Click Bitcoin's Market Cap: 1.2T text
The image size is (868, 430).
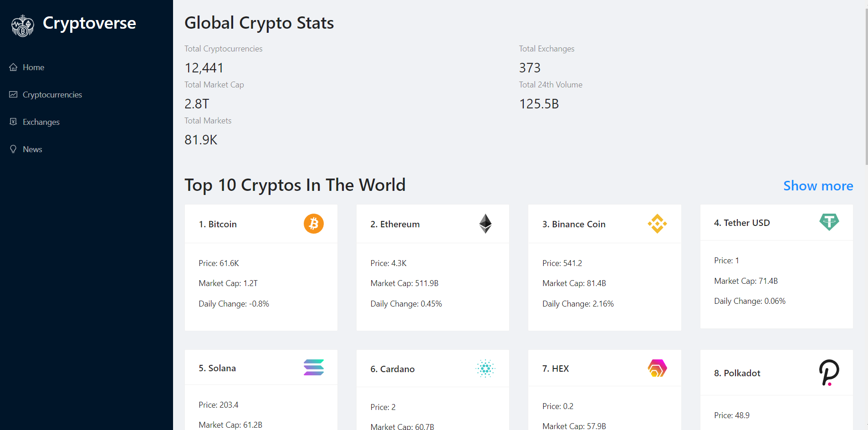tap(228, 283)
